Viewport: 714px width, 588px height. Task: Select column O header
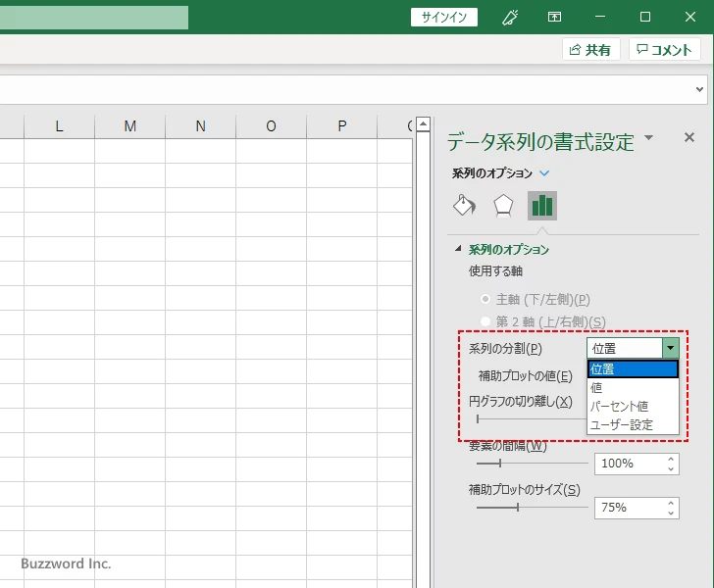coord(272,126)
